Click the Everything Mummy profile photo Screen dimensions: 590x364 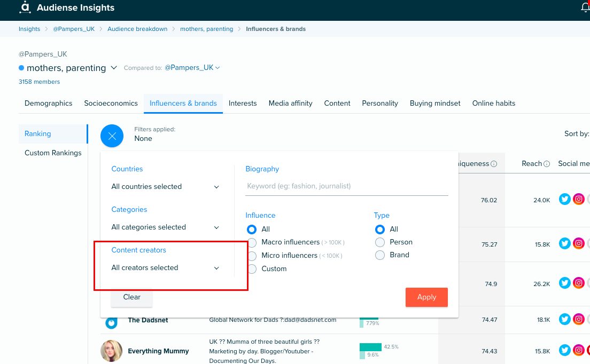pos(111,351)
